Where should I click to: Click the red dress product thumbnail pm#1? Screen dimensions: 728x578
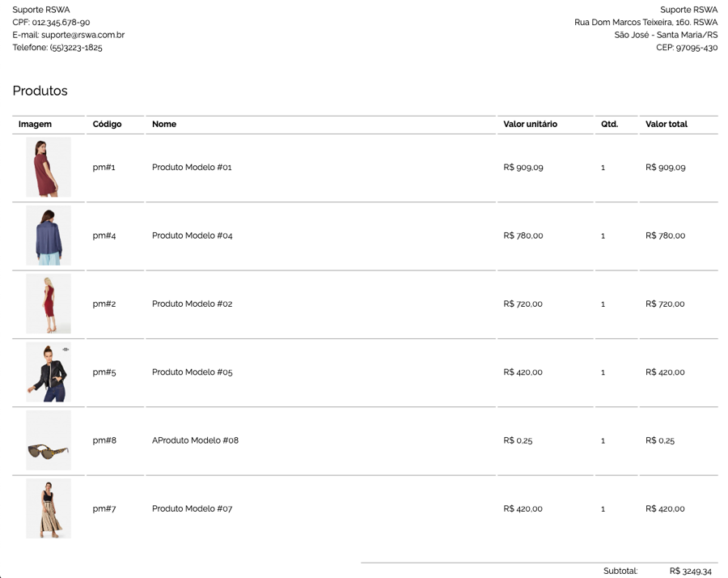(x=49, y=168)
